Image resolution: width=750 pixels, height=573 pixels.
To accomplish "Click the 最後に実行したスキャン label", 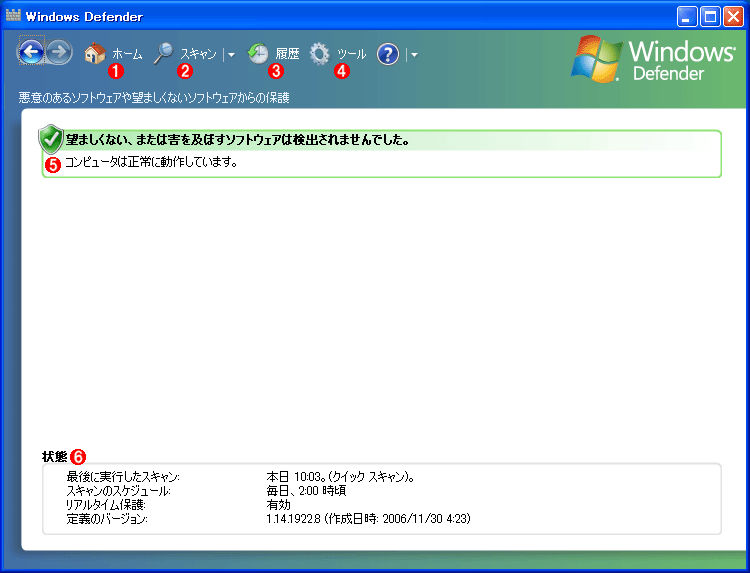I will point(123,477).
